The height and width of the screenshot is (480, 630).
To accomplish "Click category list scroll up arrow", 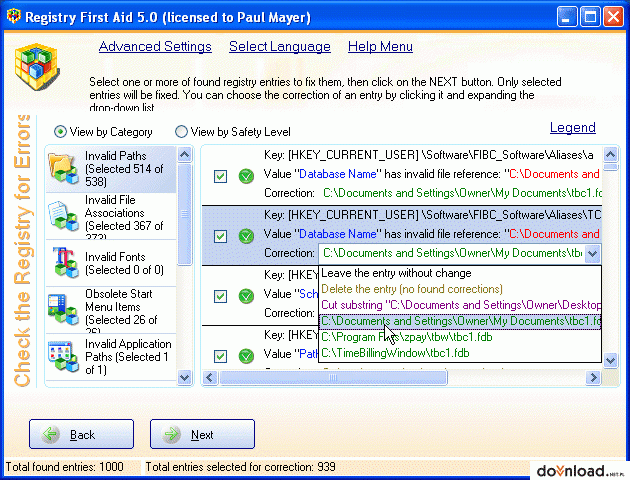I will [184, 155].
